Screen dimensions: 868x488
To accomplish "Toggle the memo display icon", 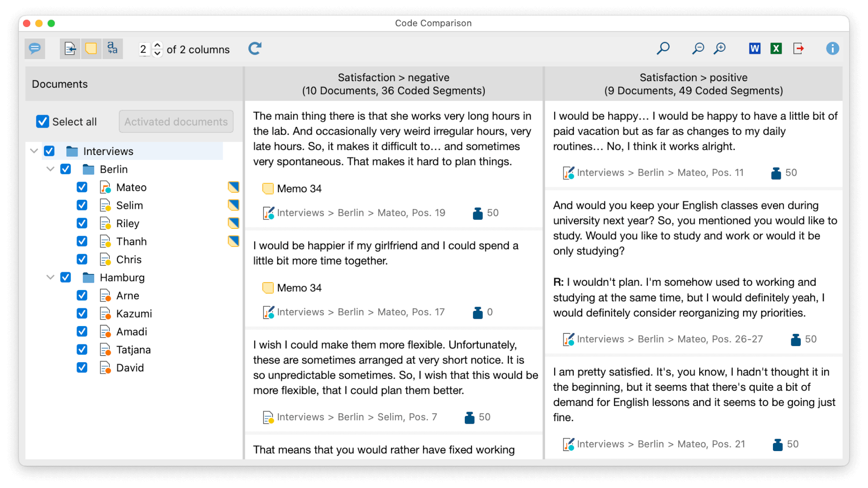I will pos(91,48).
